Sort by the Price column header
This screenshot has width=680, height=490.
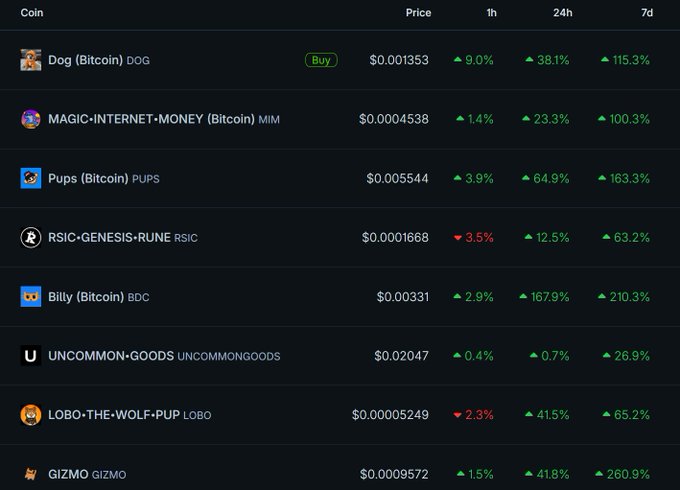point(418,13)
